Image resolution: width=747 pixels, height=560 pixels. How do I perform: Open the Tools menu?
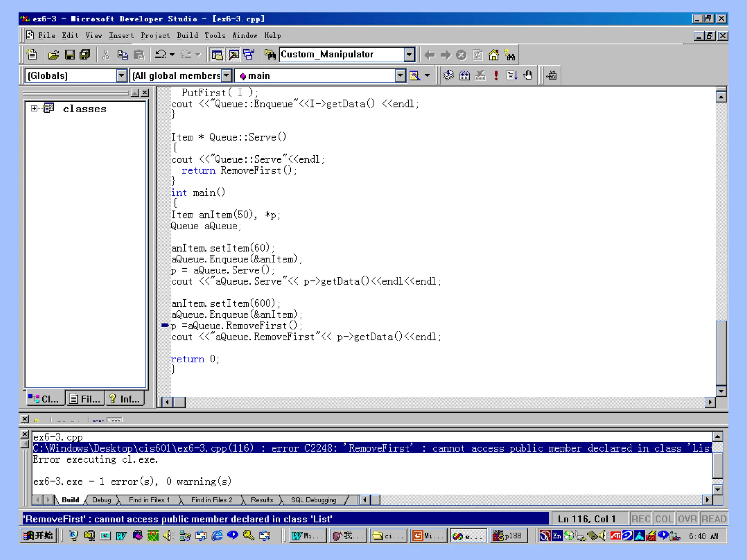point(215,35)
